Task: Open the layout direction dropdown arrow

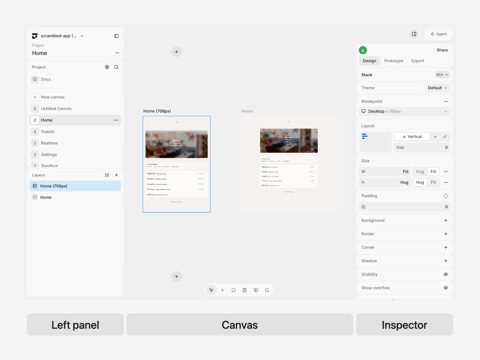Action: point(435,137)
